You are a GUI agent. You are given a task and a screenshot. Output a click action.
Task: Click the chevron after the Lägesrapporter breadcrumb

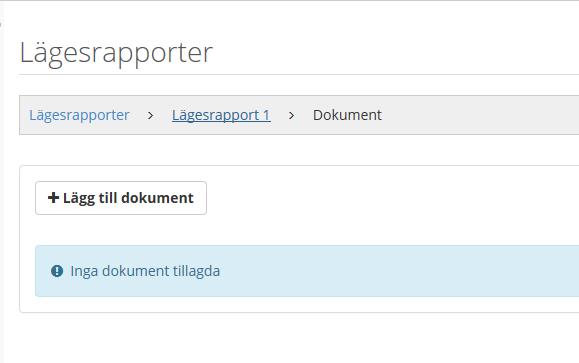click(150, 116)
